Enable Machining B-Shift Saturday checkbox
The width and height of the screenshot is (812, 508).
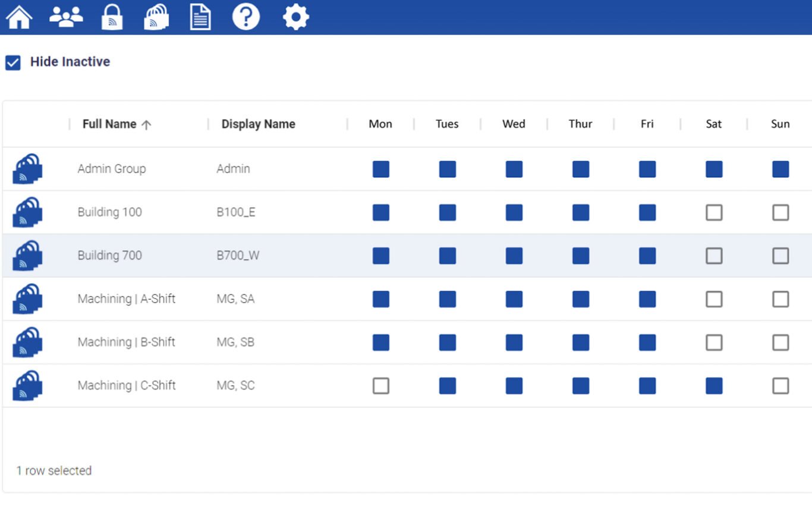pos(714,343)
